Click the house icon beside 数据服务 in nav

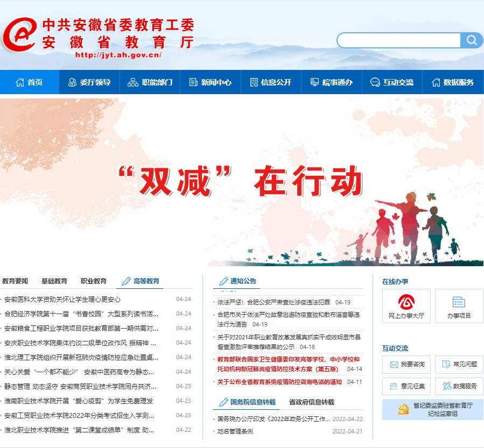[436, 82]
